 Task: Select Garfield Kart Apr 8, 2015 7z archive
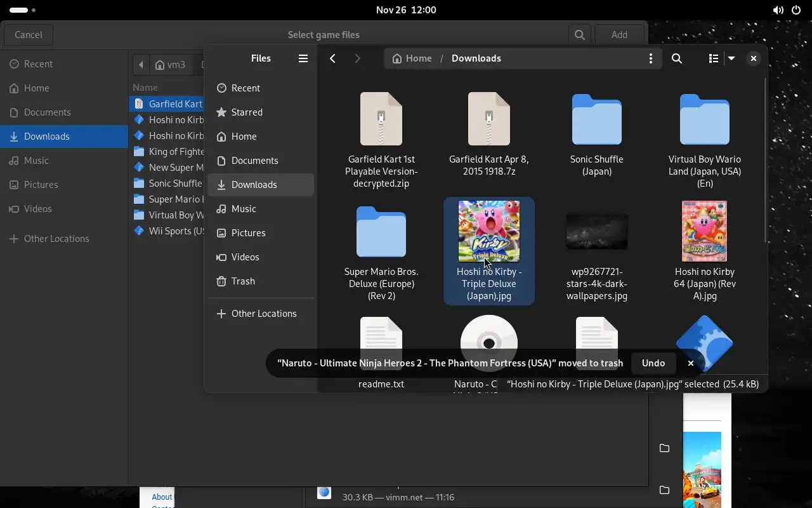[489, 119]
